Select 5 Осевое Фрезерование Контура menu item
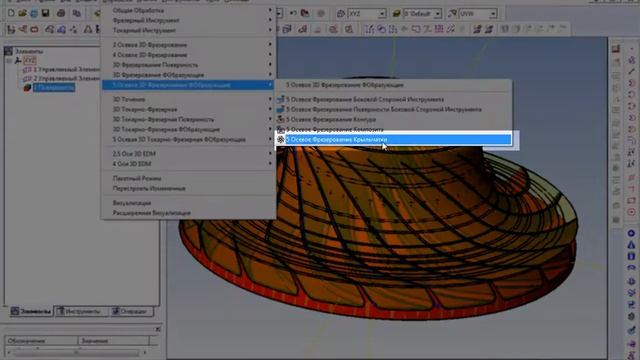640x360 pixels. (x=394, y=119)
